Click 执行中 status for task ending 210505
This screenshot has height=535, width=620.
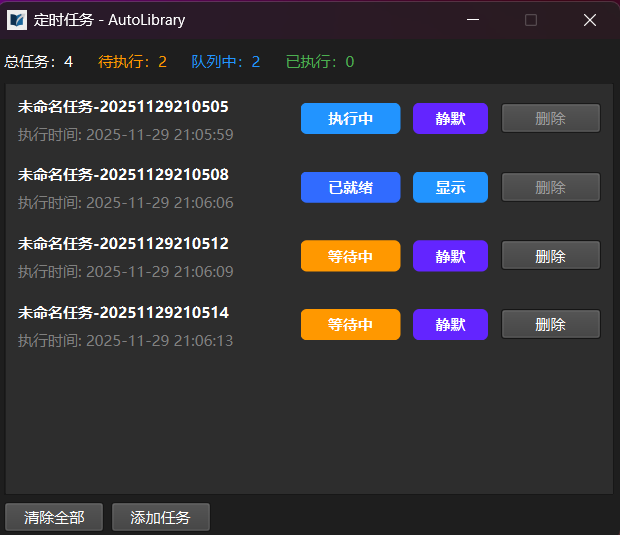coord(350,119)
